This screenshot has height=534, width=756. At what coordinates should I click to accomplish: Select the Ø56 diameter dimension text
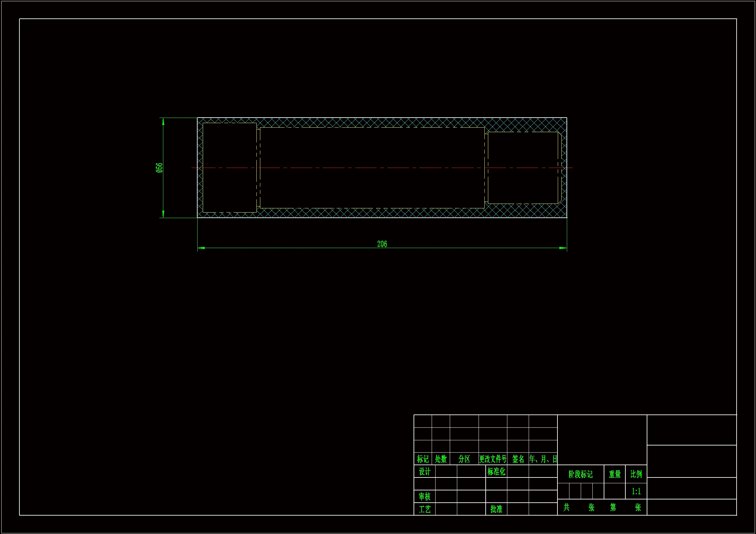[x=159, y=168]
